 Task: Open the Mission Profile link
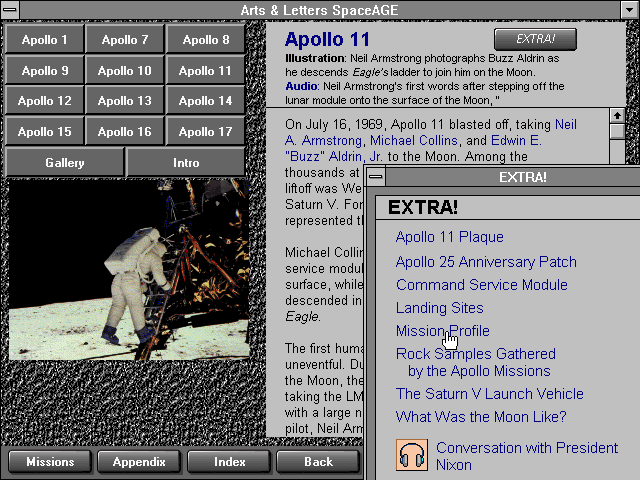tap(442, 331)
